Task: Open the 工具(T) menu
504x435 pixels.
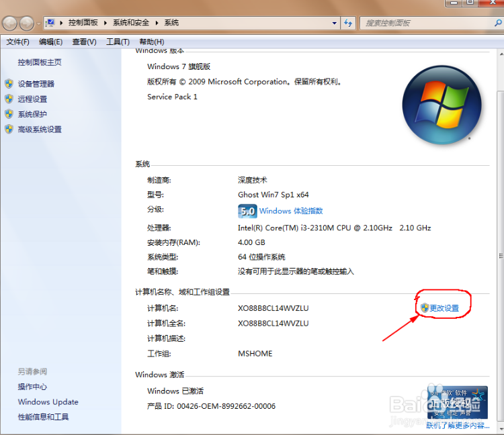Action: (118, 42)
